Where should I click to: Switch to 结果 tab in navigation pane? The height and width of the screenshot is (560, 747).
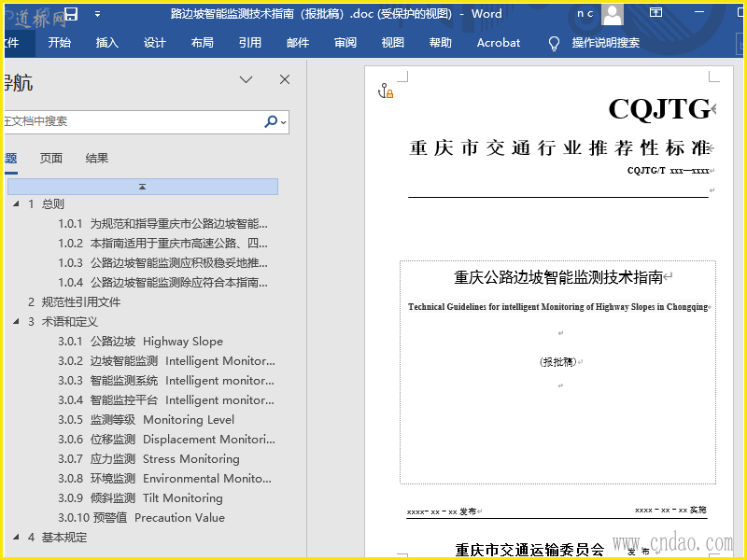coord(97,158)
